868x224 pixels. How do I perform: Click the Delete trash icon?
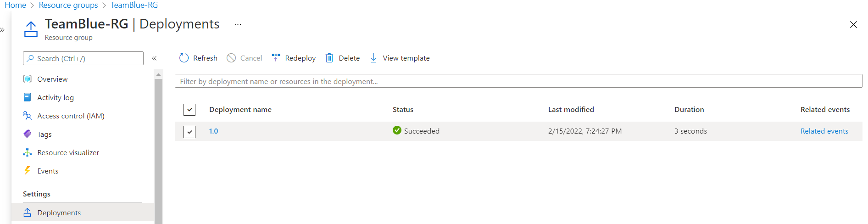coord(329,58)
